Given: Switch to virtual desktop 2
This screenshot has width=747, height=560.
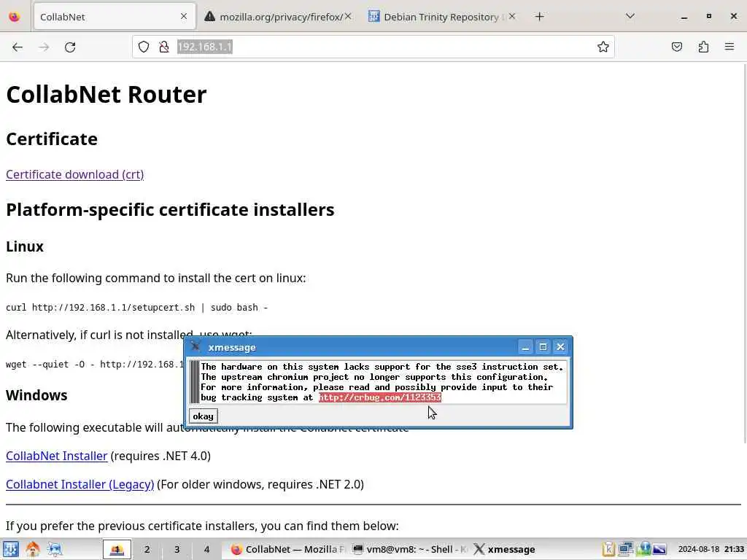Looking at the screenshot, I should click(147, 549).
